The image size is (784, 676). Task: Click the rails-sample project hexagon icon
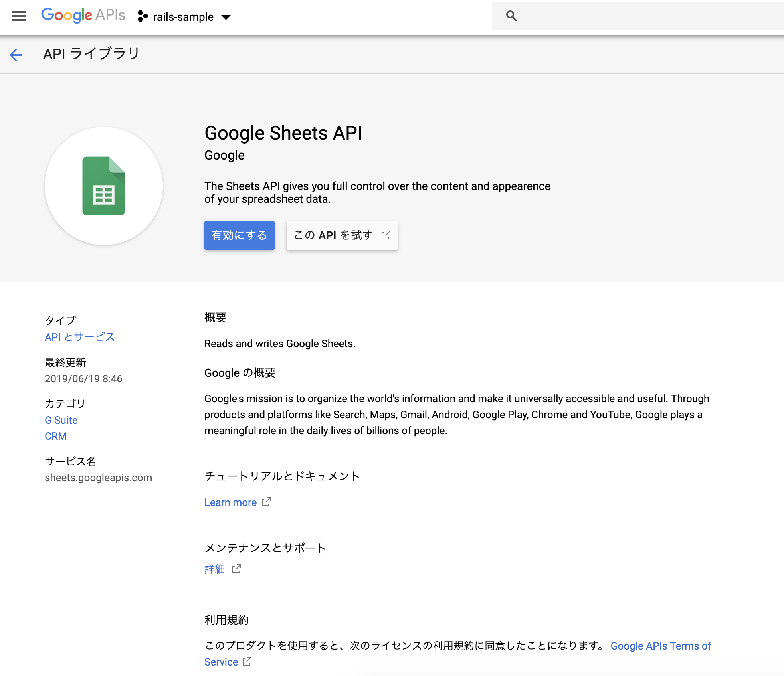click(143, 16)
